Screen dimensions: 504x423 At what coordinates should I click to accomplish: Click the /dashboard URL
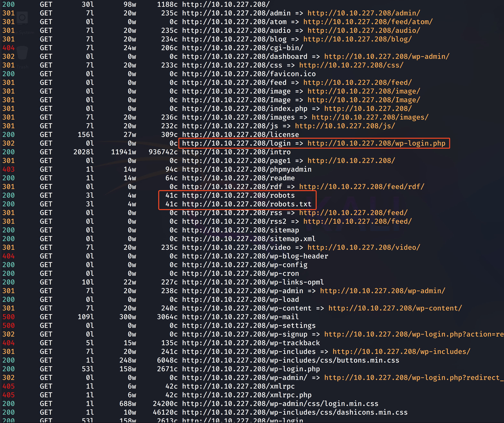click(x=245, y=57)
